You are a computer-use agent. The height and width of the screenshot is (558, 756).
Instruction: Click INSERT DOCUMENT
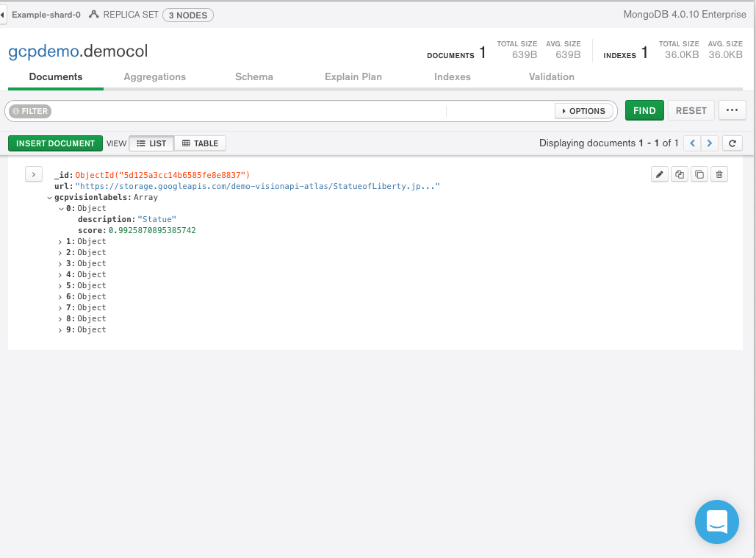pos(55,143)
